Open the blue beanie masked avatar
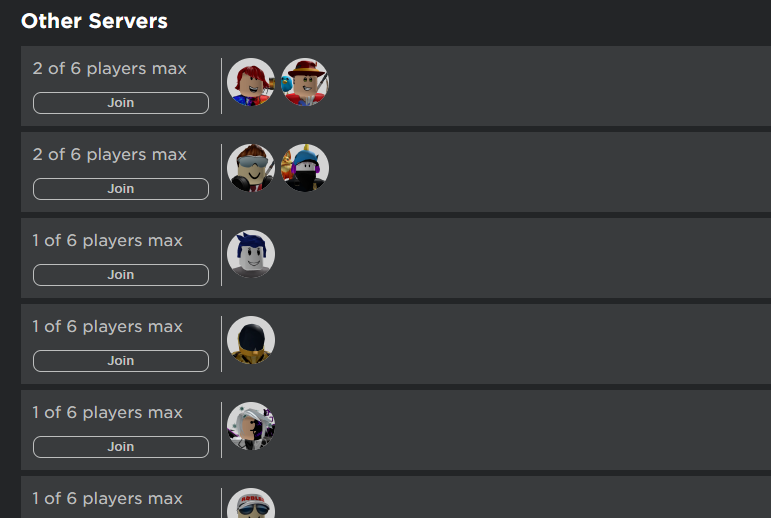This screenshot has height=518, width=771. point(305,168)
